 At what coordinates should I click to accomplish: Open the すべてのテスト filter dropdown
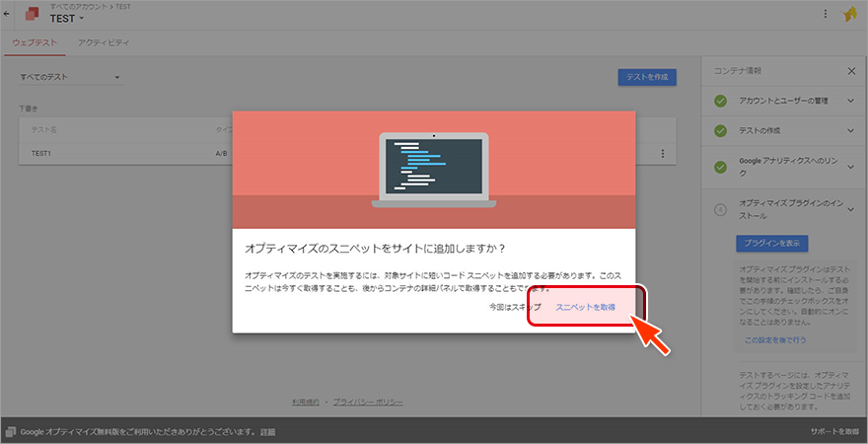[x=70, y=77]
